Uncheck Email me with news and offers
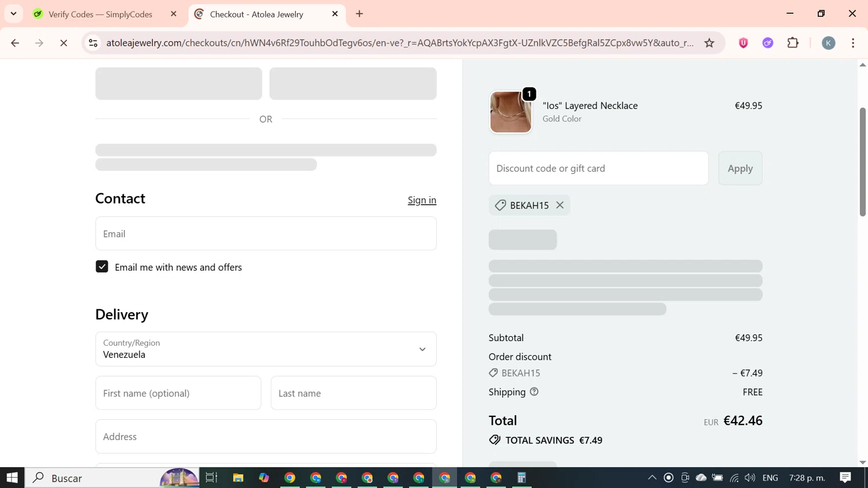 (102, 267)
